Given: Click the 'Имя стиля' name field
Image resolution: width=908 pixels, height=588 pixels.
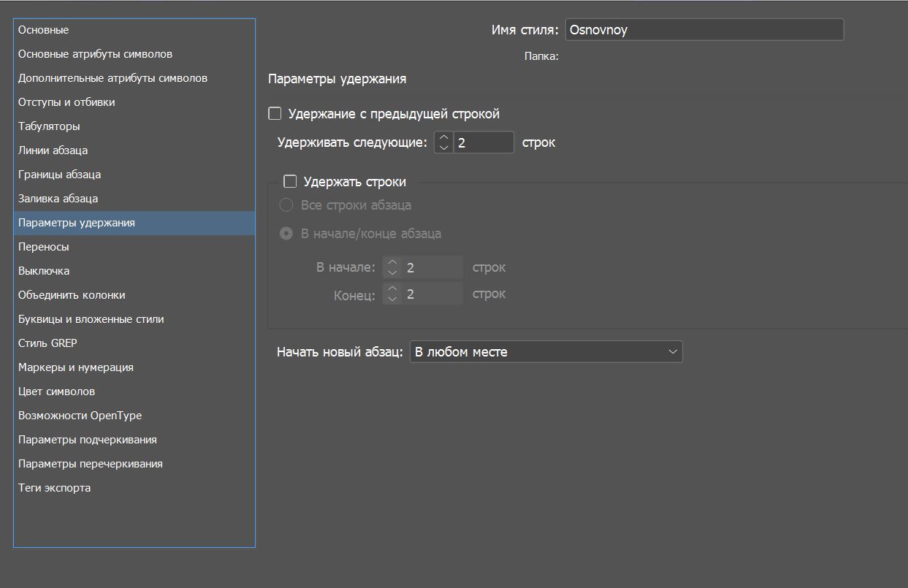Looking at the screenshot, I should (703, 30).
